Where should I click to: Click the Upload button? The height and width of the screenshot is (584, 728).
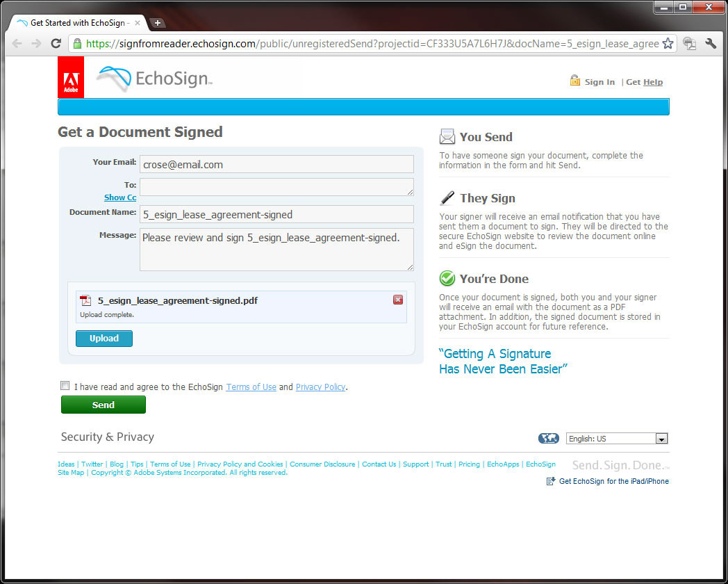pos(104,338)
